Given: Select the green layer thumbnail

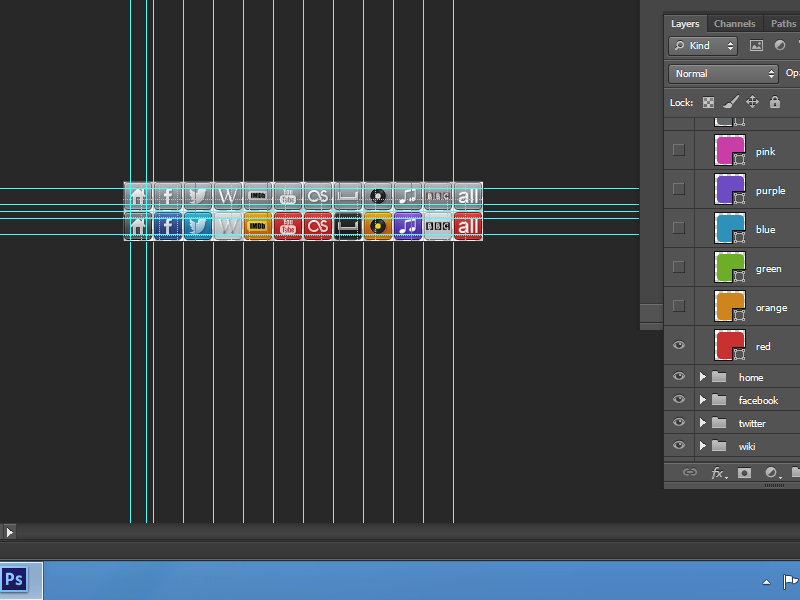Looking at the screenshot, I should (730, 267).
